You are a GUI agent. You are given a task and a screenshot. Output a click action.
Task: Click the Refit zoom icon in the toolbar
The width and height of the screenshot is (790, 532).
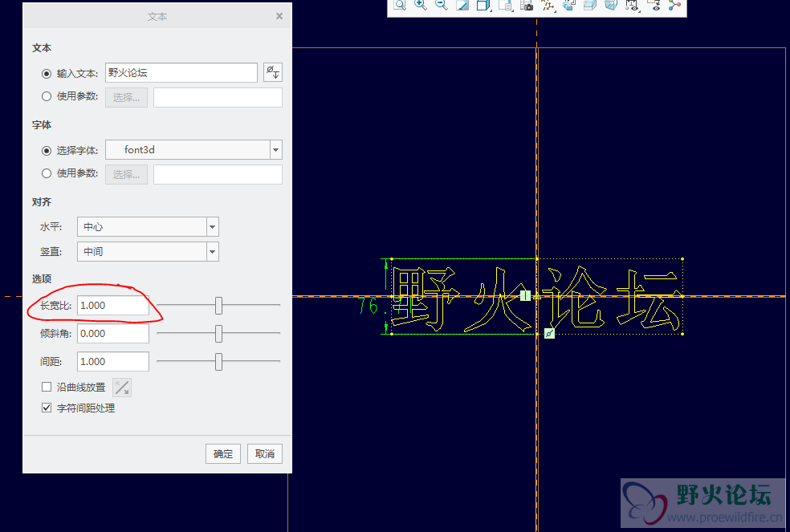click(400, 5)
